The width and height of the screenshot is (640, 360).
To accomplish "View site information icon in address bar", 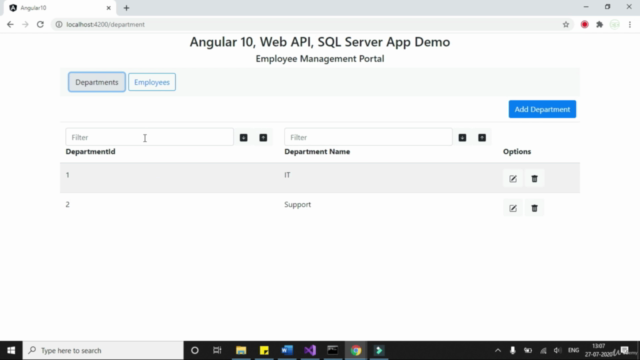I will point(59,24).
